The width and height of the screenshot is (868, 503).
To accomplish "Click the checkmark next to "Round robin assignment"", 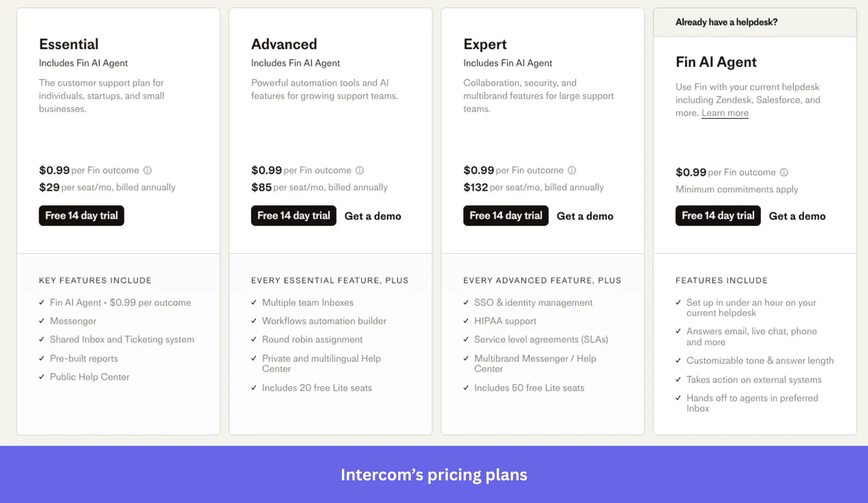I will coord(253,340).
